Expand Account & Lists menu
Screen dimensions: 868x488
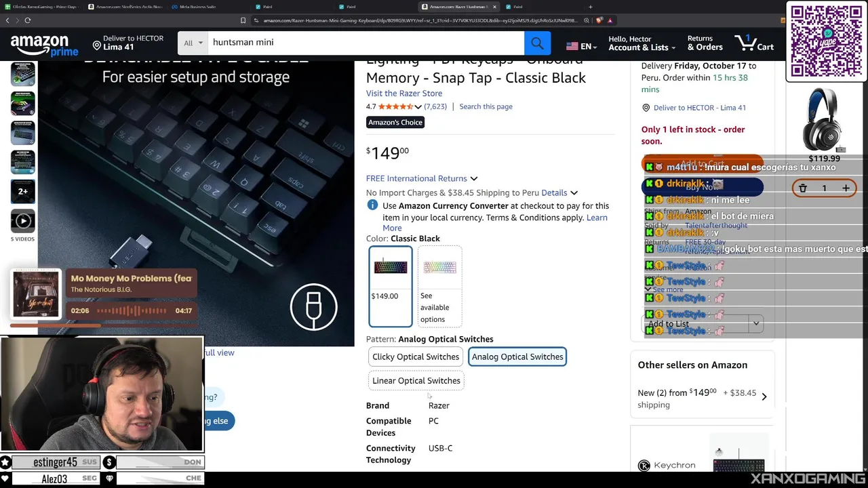tap(642, 43)
